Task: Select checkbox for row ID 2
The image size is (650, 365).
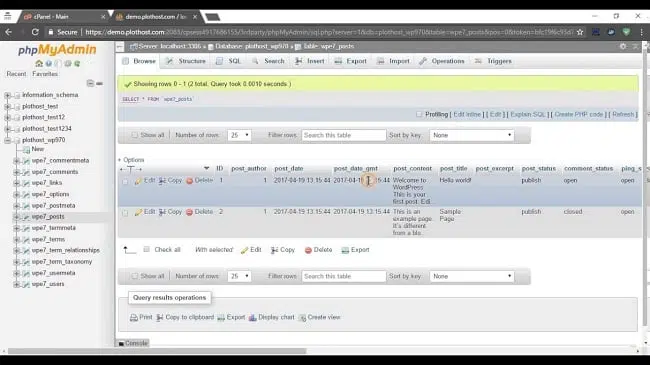Action: (125, 213)
